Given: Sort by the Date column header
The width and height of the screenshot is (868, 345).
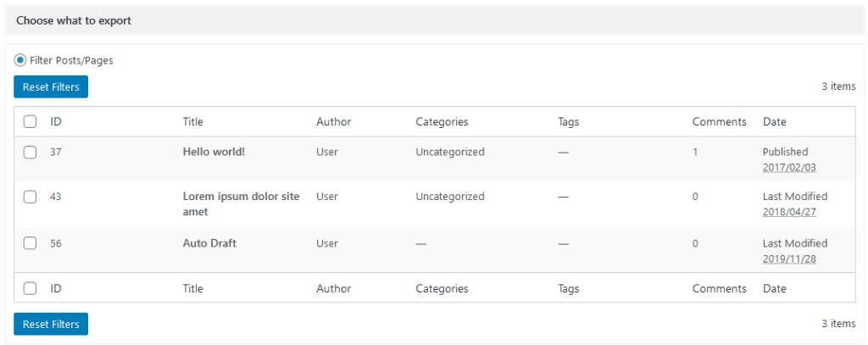Looking at the screenshot, I should tap(775, 122).
